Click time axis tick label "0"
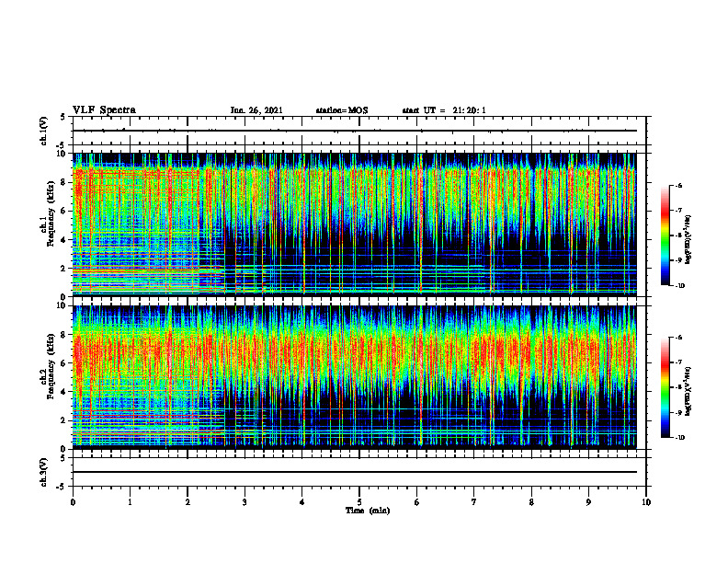This screenshot has height=563, width=728. (x=73, y=502)
